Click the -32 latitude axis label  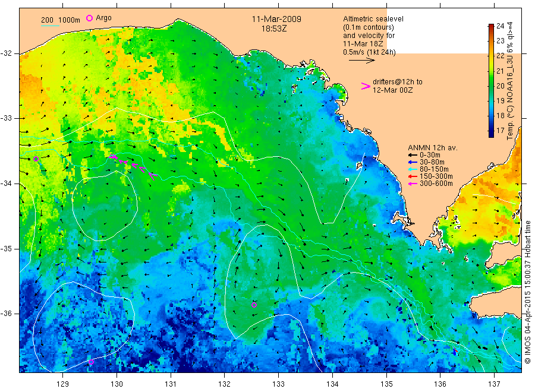coord(6,53)
